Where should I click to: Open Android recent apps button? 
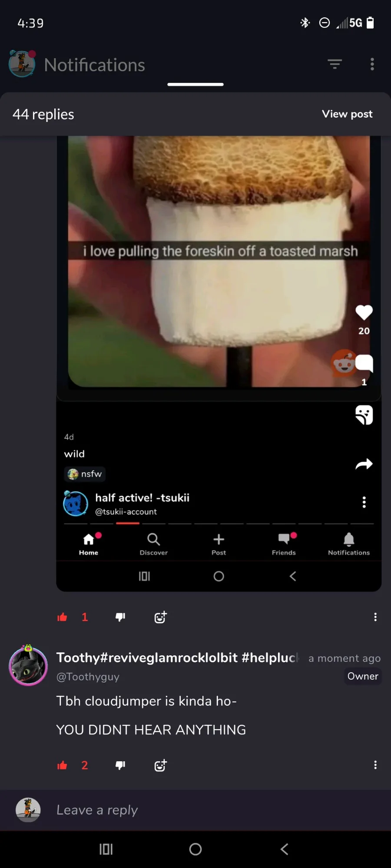click(106, 849)
